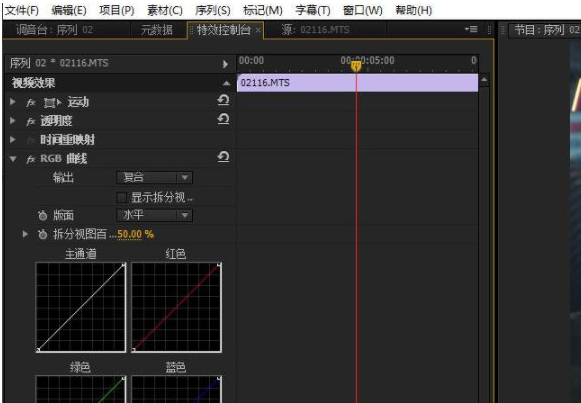Open the 窗口(W) menu

tap(363, 10)
